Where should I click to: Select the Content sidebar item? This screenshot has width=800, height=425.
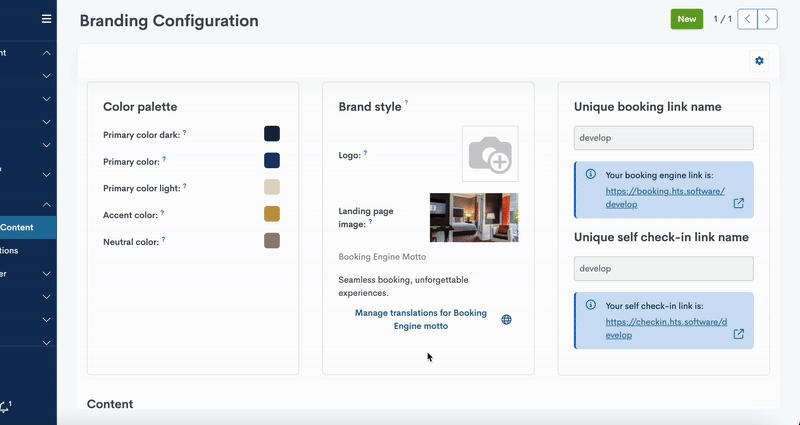click(x=18, y=227)
